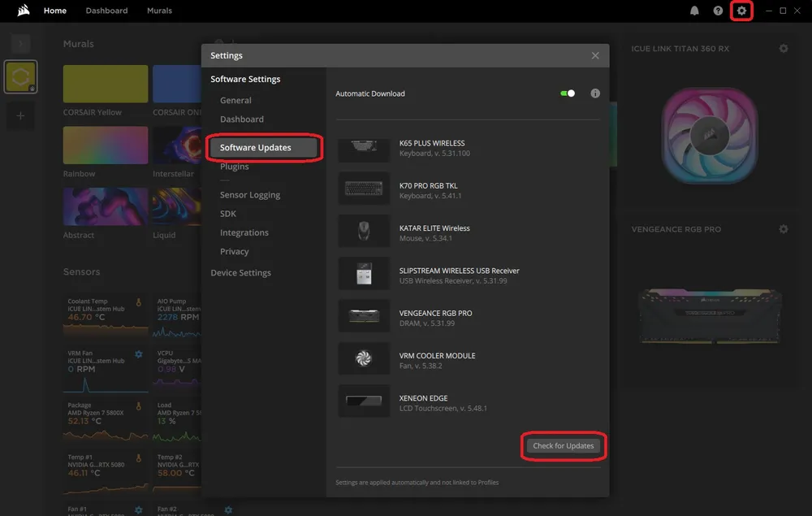Click Murals section heading
This screenshot has height=516, width=812.
[78, 44]
